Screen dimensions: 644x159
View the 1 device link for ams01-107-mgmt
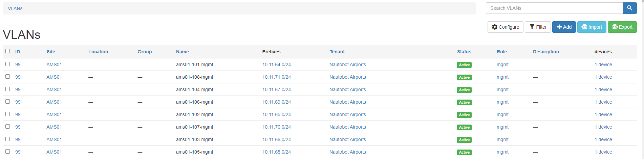[x=603, y=127]
